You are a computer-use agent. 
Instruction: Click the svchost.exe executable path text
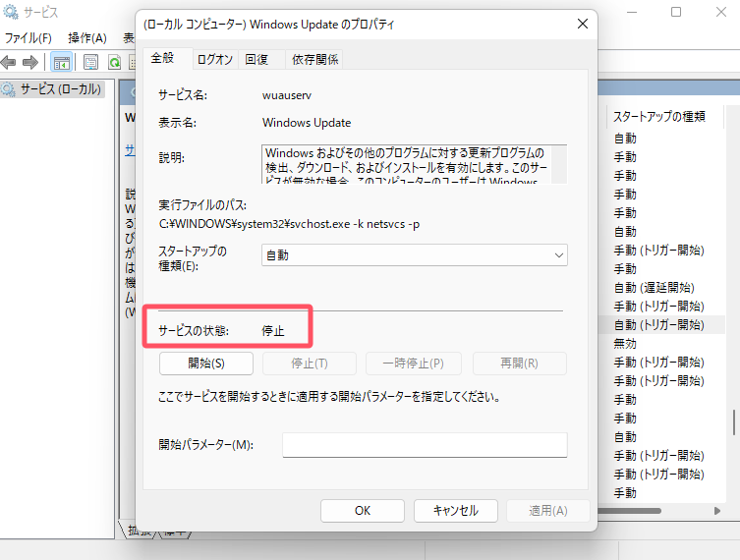pyautogui.click(x=289, y=224)
